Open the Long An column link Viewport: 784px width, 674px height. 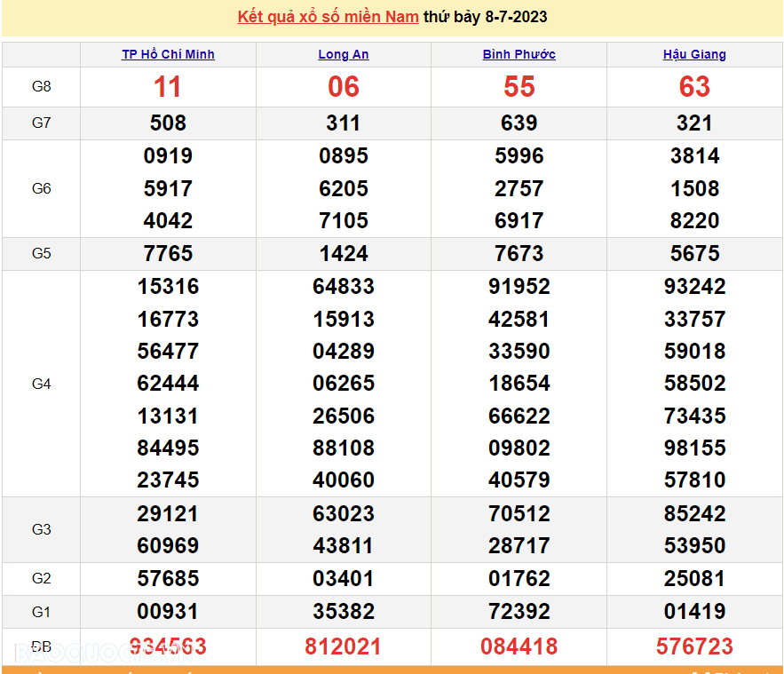click(x=343, y=54)
